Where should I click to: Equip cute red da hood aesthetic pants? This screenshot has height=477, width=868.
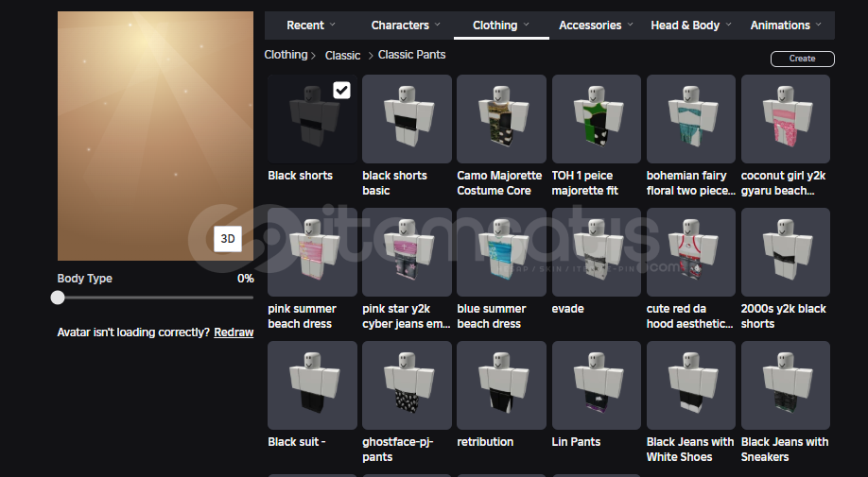[691, 252]
